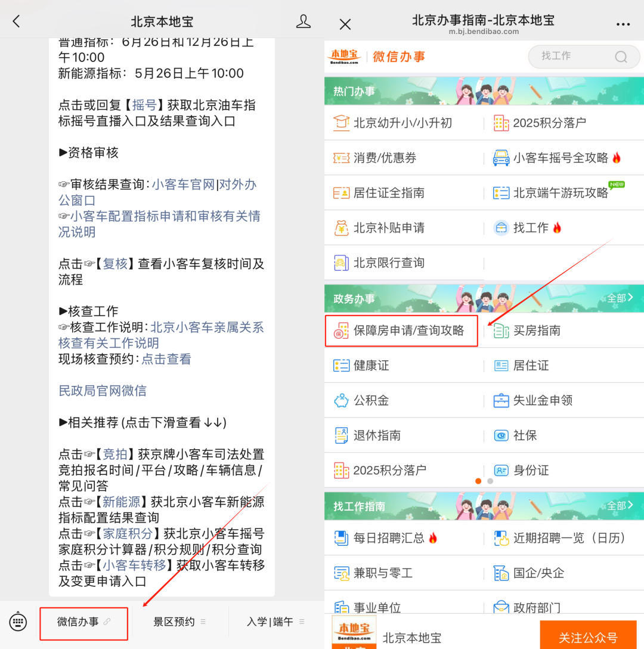
Task: Tap the building icon beside 2025积分落户 in 热门办事
Action: pyautogui.click(x=501, y=123)
